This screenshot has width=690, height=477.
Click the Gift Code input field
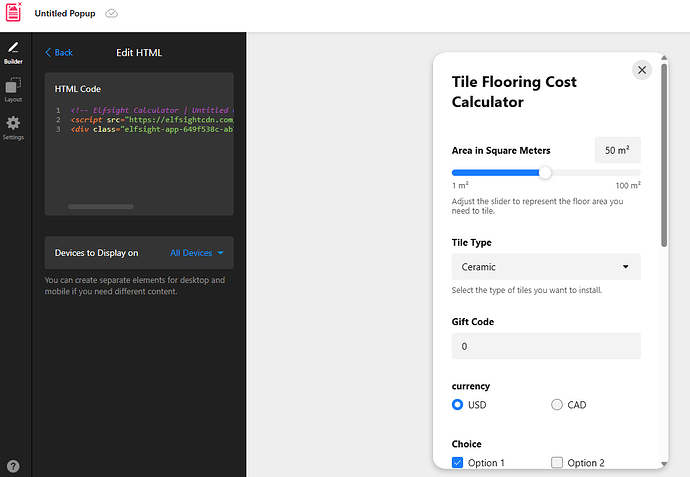tap(546, 346)
